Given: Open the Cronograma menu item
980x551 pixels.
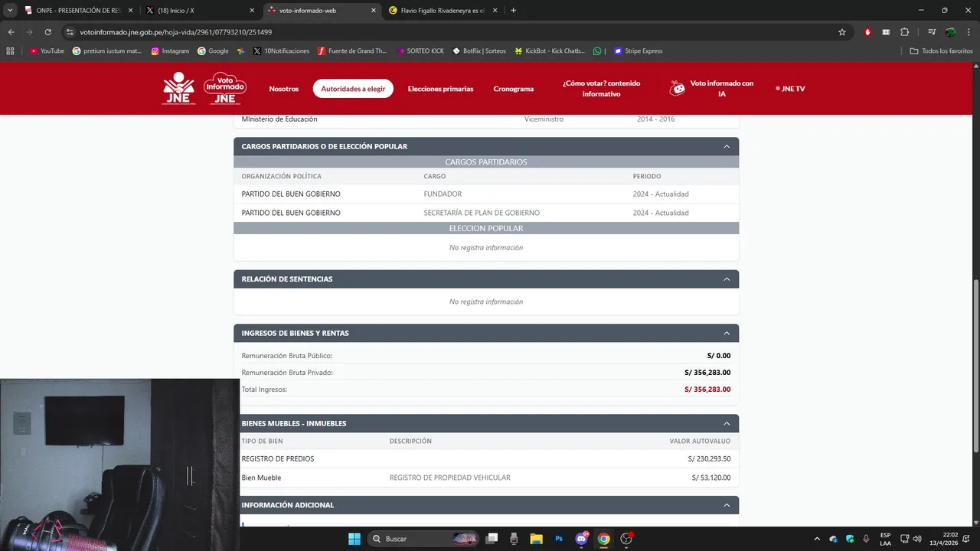Looking at the screenshot, I should click(514, 89).
